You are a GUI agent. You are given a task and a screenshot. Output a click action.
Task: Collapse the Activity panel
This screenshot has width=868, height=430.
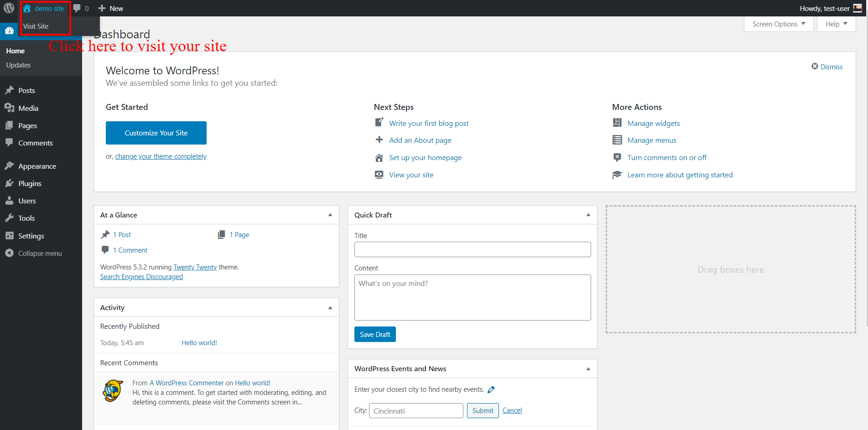(330, 308)
